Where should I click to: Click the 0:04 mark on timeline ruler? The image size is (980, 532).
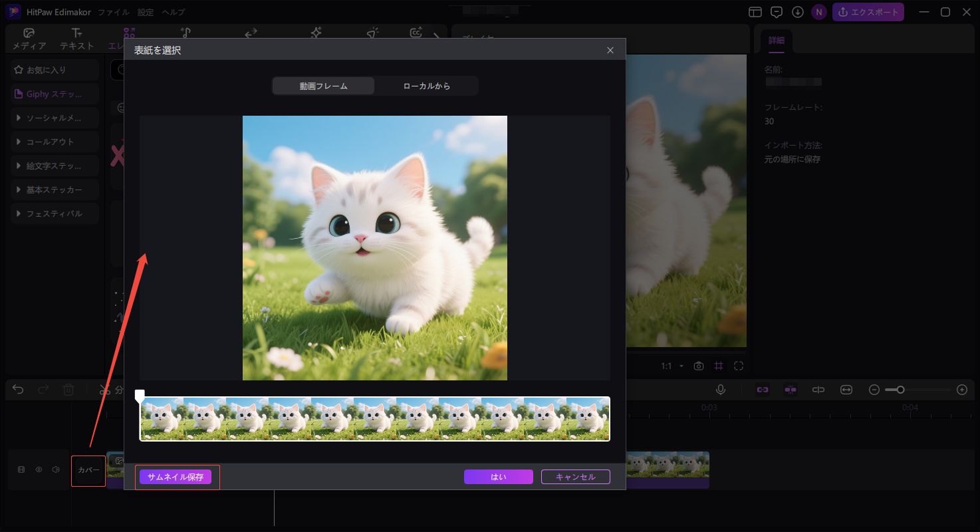click(910, 407)
